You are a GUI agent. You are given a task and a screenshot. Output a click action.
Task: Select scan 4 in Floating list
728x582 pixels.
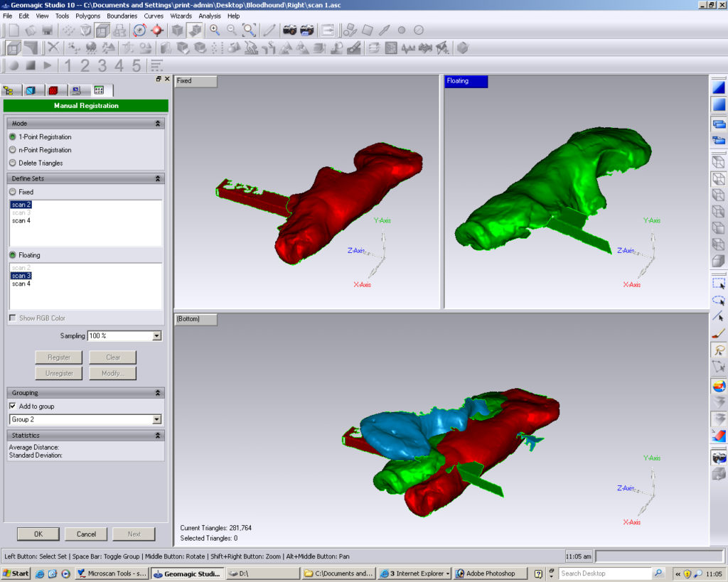pyautogui.click(x=21, y=284)
